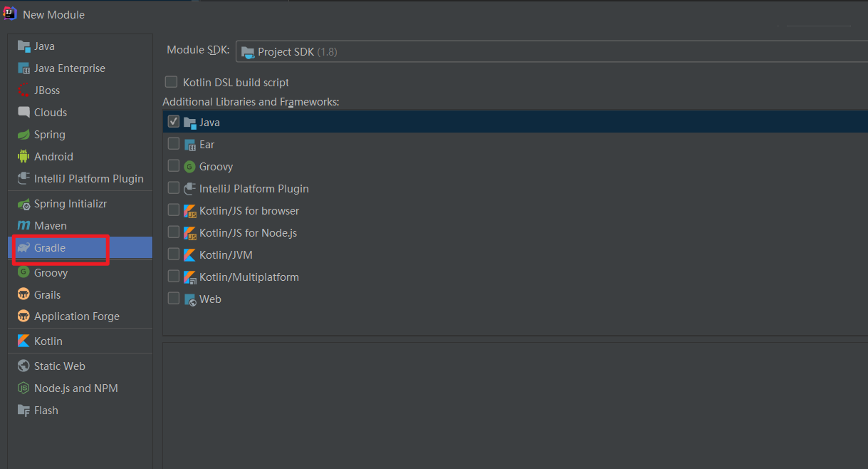The height and width of the screenshot is (469, 868).
Task: Click the Java folder icon in sidebar
Action: coord(23,46)
